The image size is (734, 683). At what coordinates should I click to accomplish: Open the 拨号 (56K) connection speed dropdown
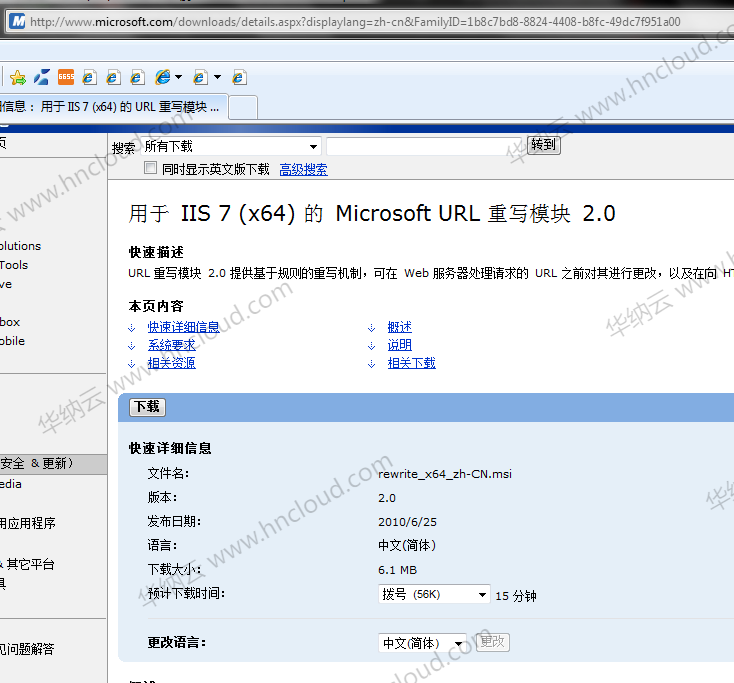(434, 594)
